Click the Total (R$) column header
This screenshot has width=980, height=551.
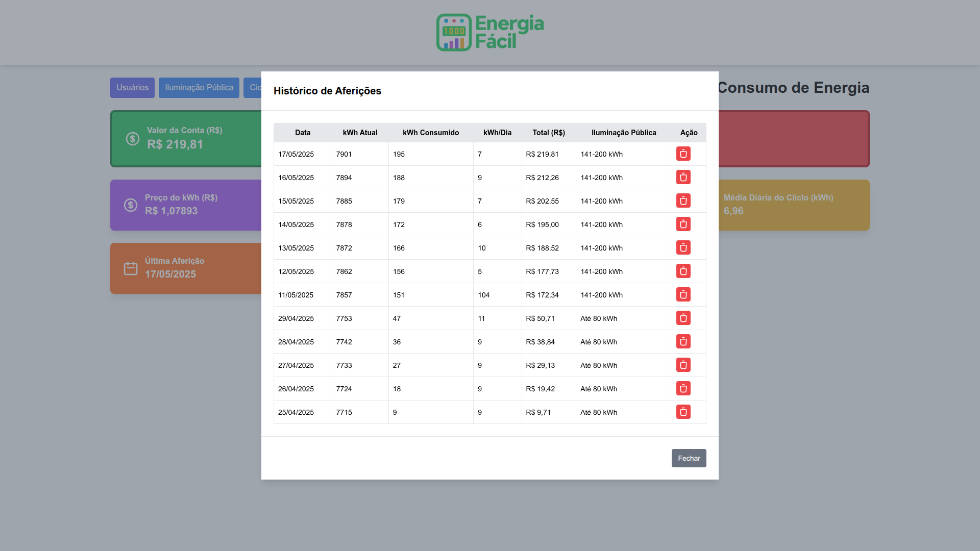point(548,133)
